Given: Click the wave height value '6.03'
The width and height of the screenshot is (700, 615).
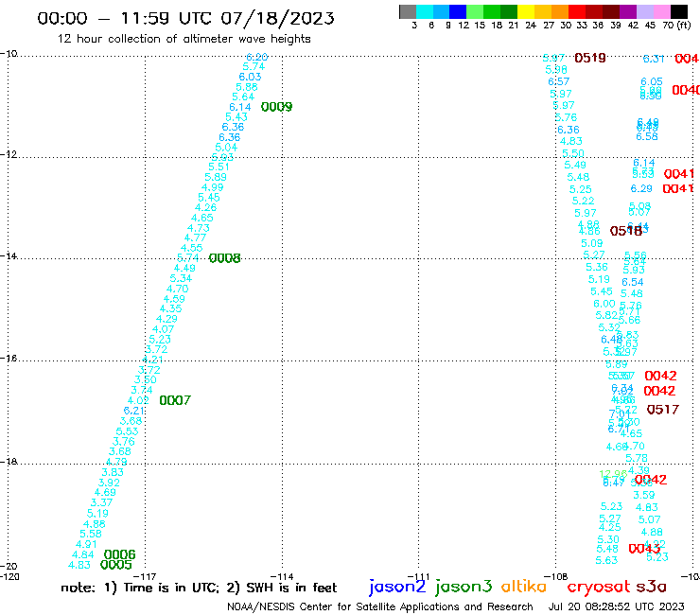Looking at the screenshot, I should coord(250,77).
